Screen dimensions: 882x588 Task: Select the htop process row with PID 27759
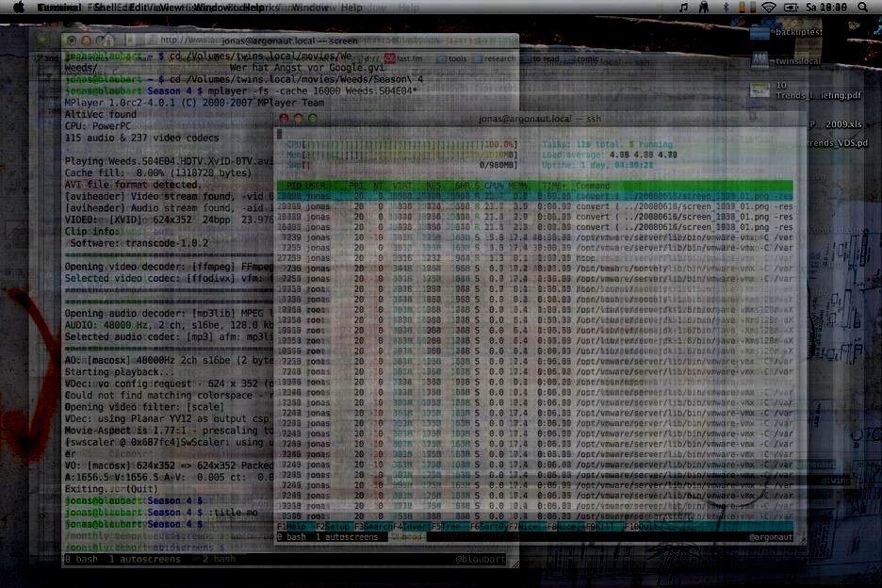pos(534,258)
